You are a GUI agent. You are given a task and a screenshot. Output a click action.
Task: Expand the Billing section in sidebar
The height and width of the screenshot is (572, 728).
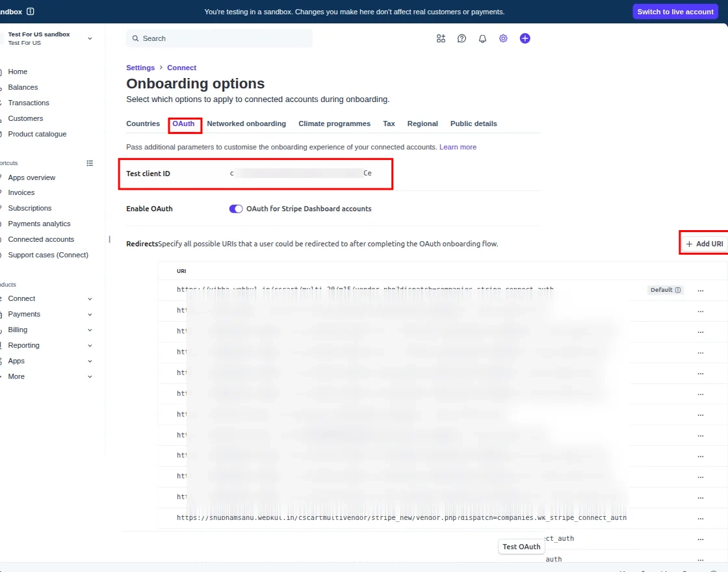click(90, 330)
